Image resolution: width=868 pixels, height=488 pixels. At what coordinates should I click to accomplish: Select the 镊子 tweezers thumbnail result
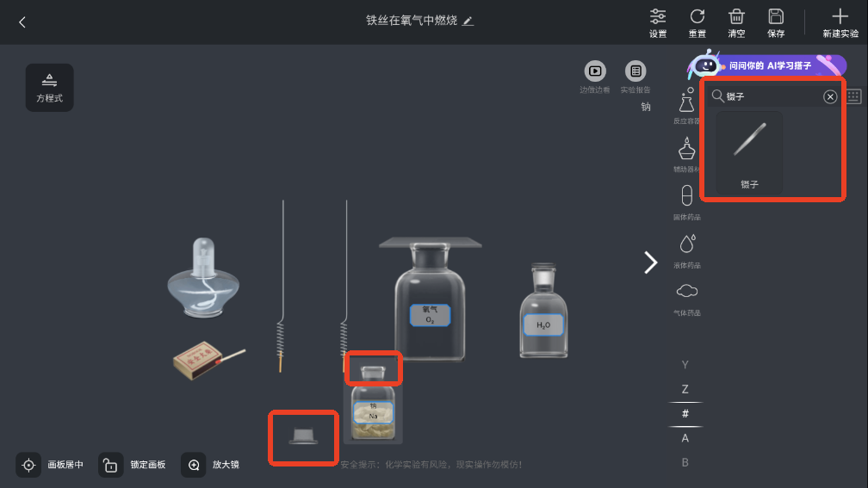(749, 152)
